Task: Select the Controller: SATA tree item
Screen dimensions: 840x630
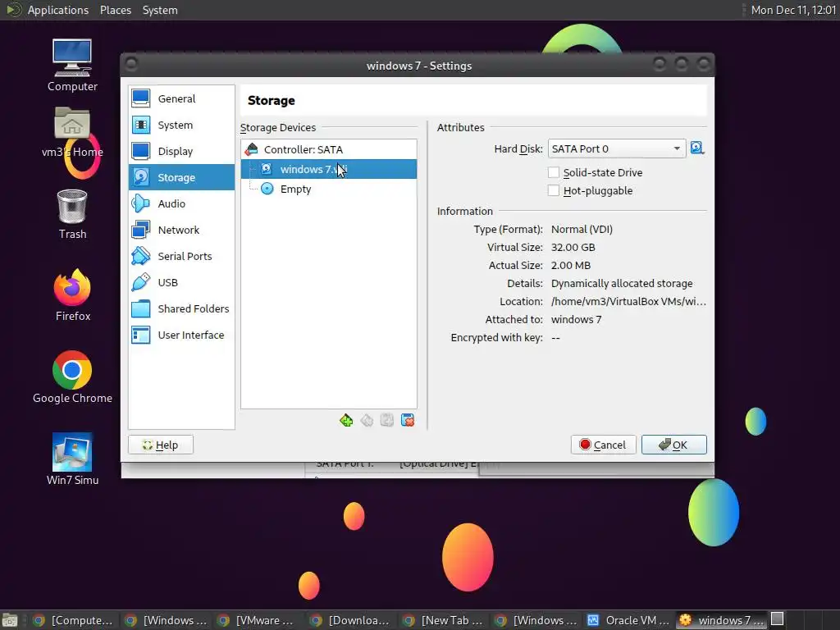Action: click(x=328, y=149)
